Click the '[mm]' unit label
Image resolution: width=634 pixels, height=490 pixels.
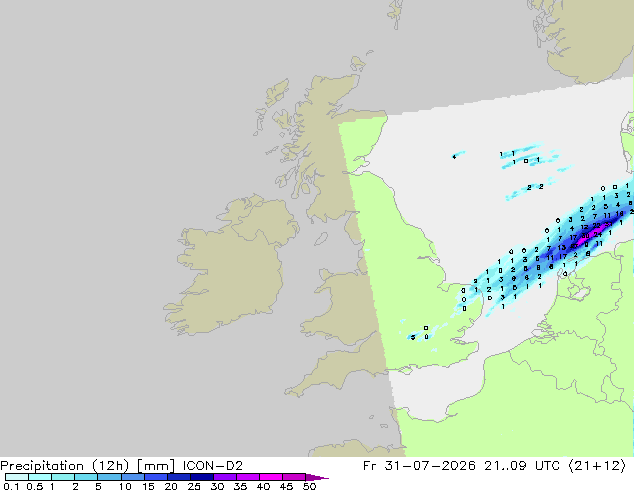pos(156,466)
